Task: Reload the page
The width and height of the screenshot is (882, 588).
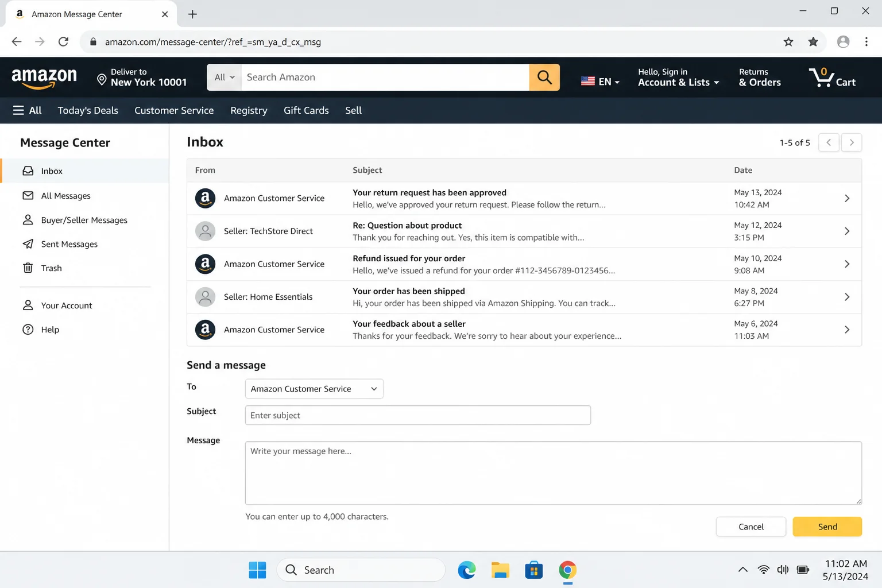Action: pyautogui.click(x=64, y=42)
